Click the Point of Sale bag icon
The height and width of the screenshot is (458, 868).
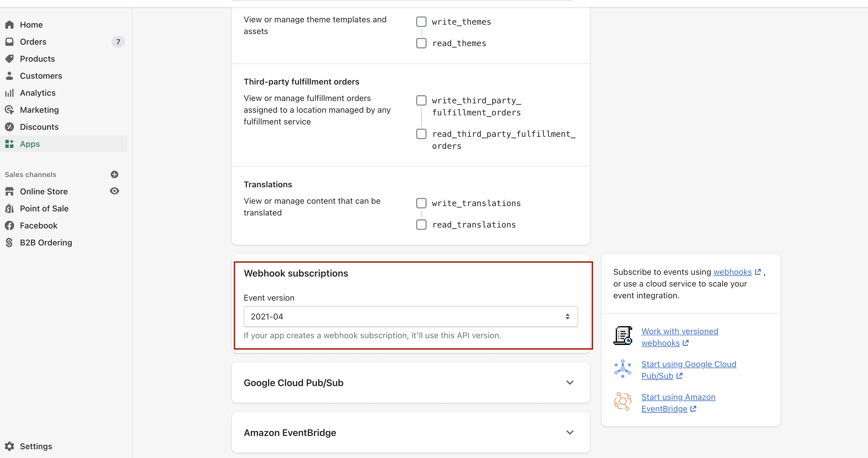coord(9,209)
